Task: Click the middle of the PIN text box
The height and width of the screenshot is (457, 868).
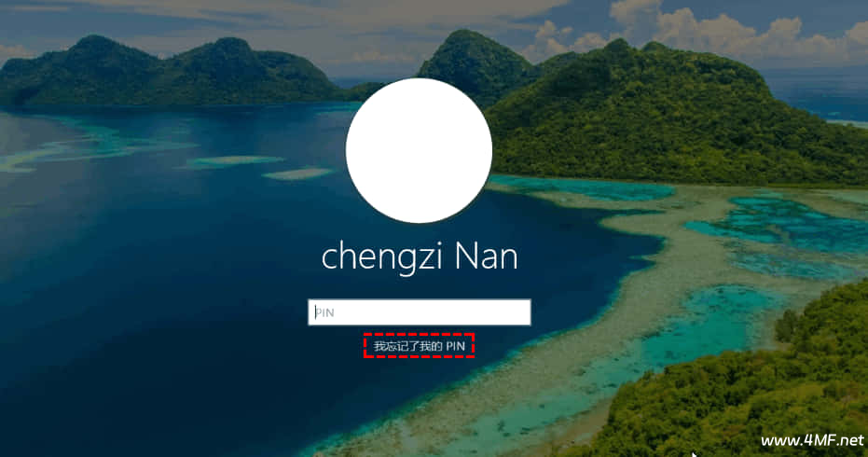Action: tap(419, 312)
